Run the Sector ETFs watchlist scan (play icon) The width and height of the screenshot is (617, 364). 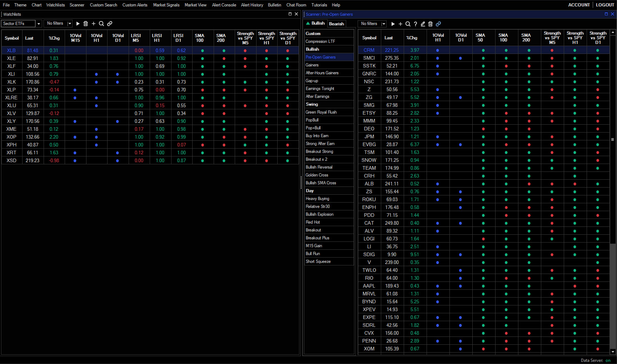(x=78, y=24)
